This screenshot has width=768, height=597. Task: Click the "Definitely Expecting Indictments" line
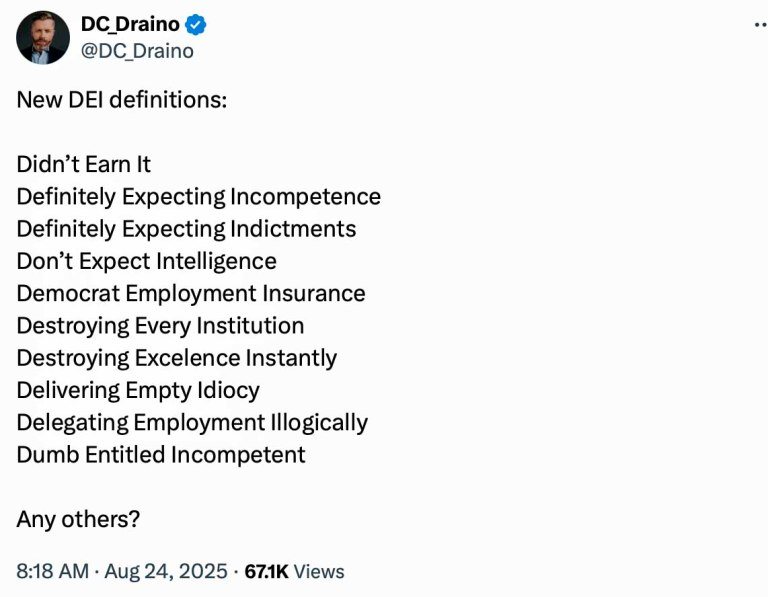click(x=186, y=229)
